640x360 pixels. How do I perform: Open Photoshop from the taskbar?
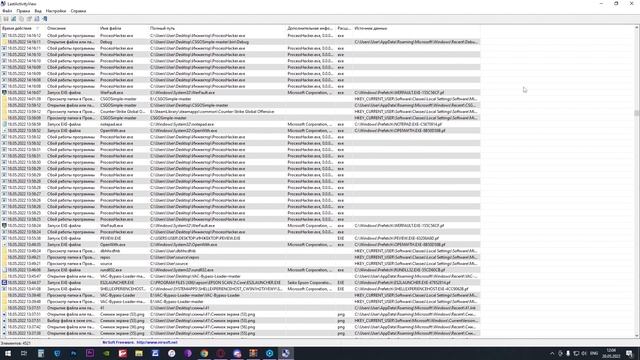coord(73,353)
